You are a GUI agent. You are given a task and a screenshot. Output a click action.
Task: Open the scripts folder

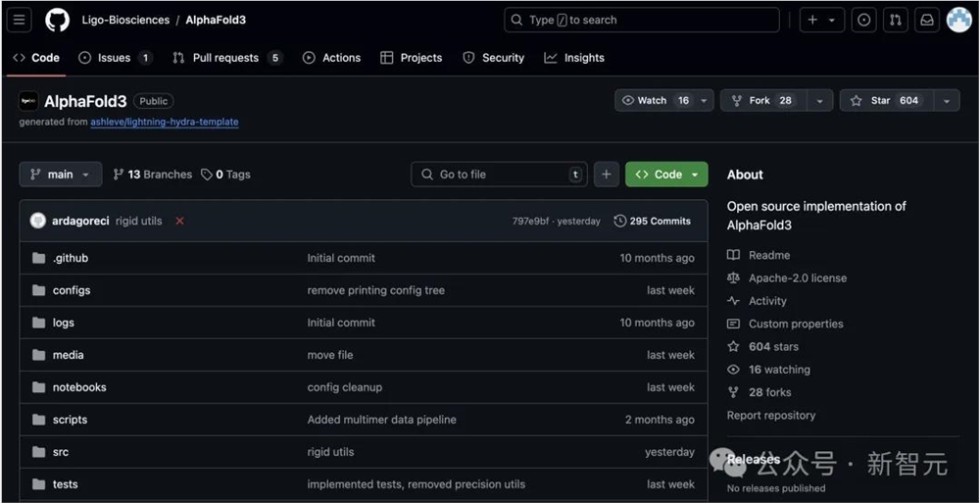70,420
